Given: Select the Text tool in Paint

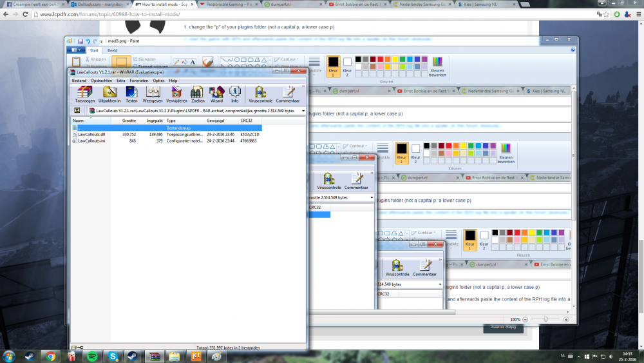Looking at the screenshot, I should coord(192,62).
